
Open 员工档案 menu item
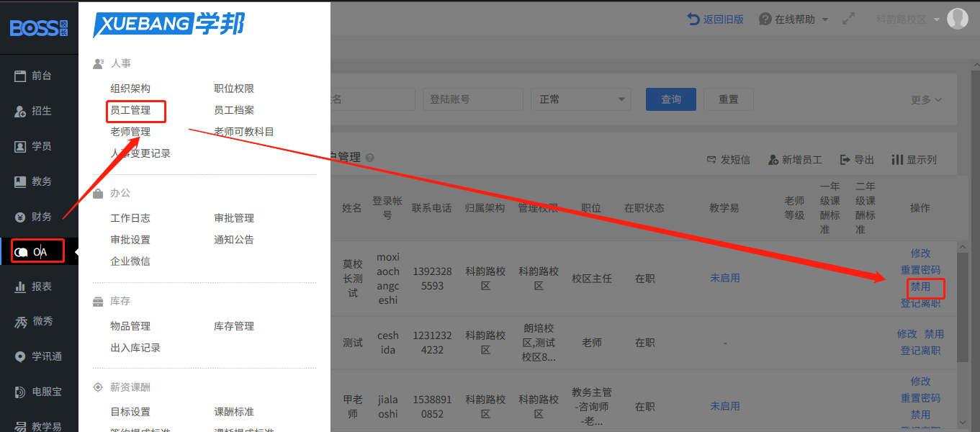[x=234, y=110]
